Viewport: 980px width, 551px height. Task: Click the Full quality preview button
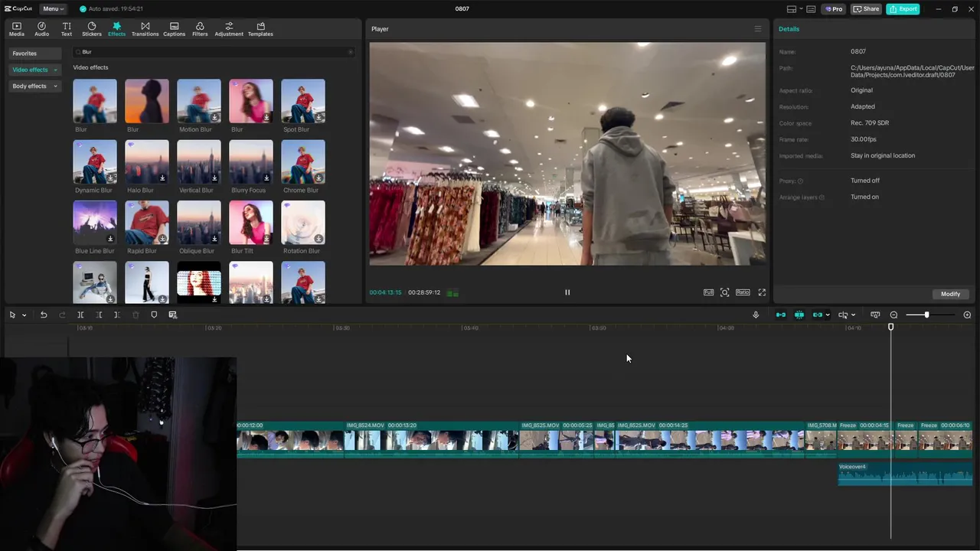coord(708,292)
